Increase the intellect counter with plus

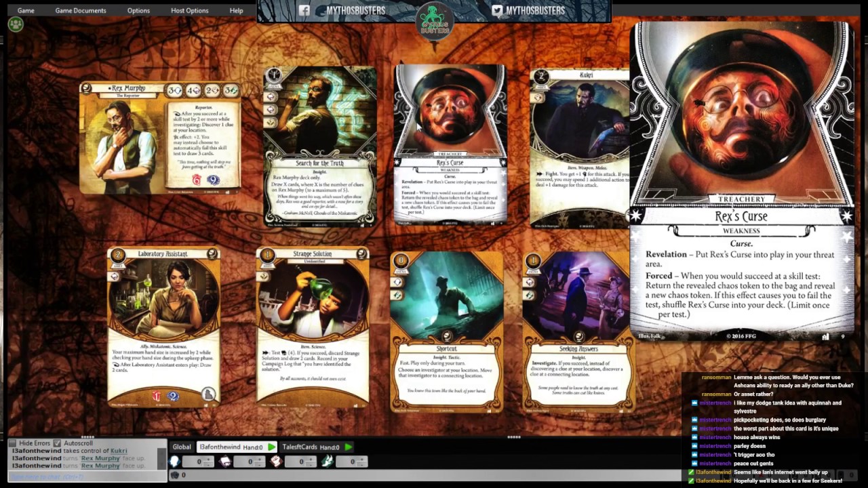pos(259,459)
